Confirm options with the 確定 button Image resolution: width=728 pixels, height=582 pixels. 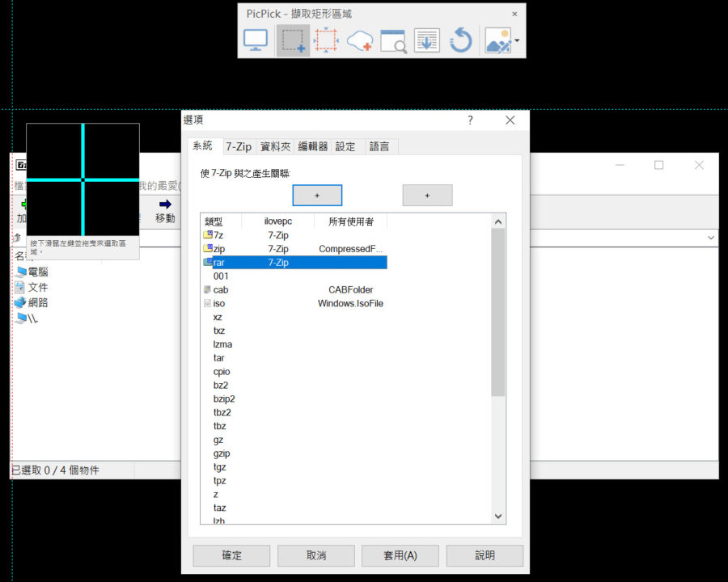point(231,555)
